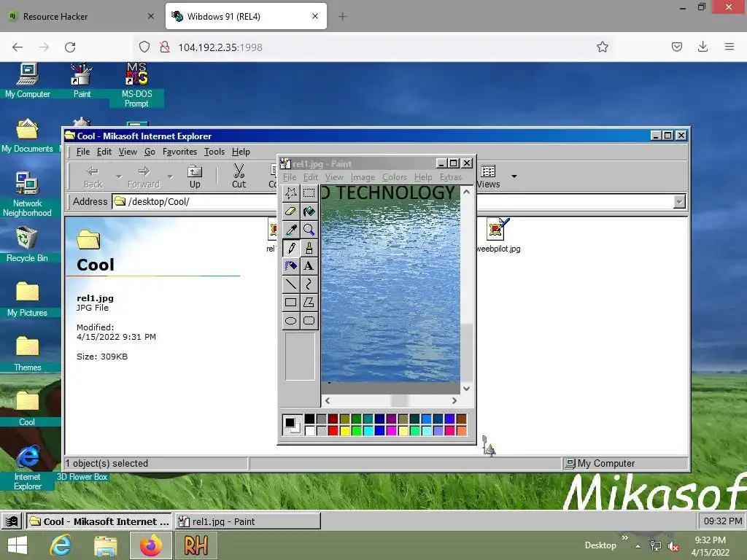Select the Pencil tool in Paint

290,248
